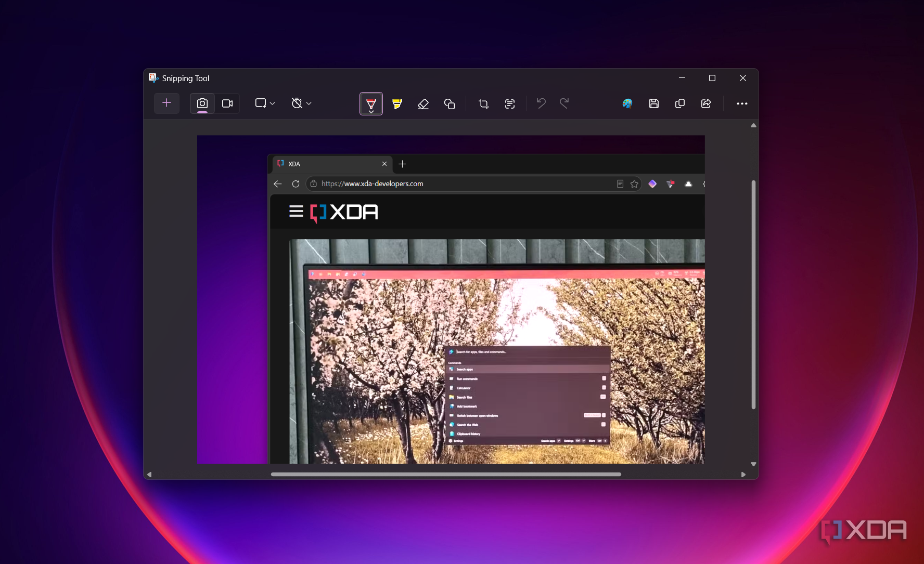
Task: Switch to Record video mode
Action: point(227,103)
